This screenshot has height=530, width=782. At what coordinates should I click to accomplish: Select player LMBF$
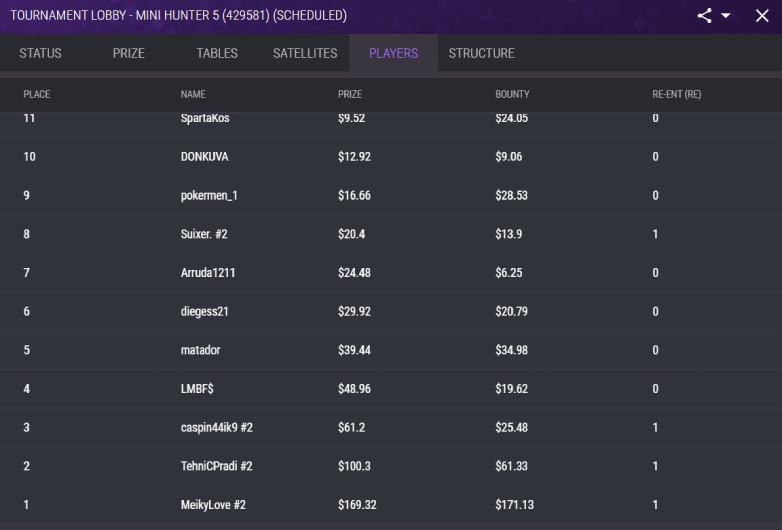[x=197, y=389]
